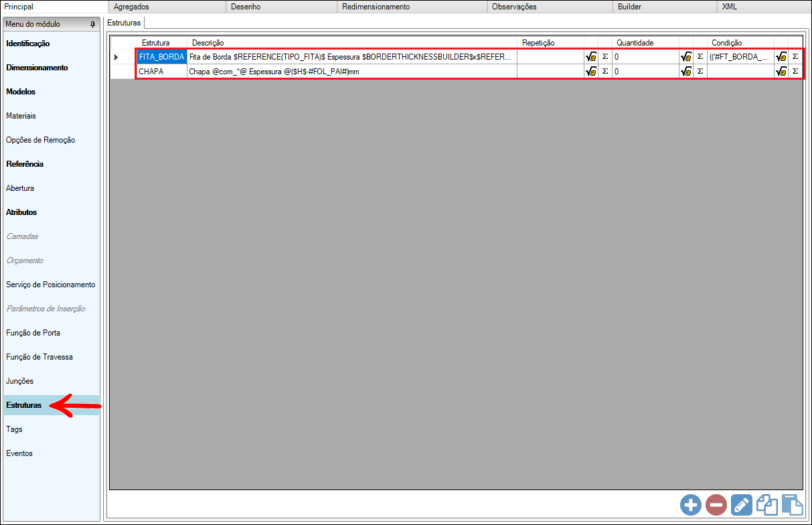Click Quantidade sigma icon in CHAPA row
Viewport: 812px width, 525px height.
(x=700, y=71)
